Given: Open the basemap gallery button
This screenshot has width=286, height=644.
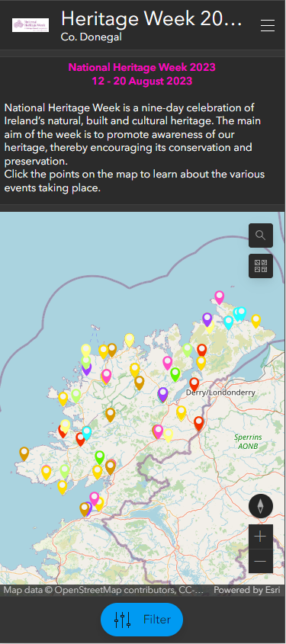Looking at the screenshot, I should pos(261,266).
